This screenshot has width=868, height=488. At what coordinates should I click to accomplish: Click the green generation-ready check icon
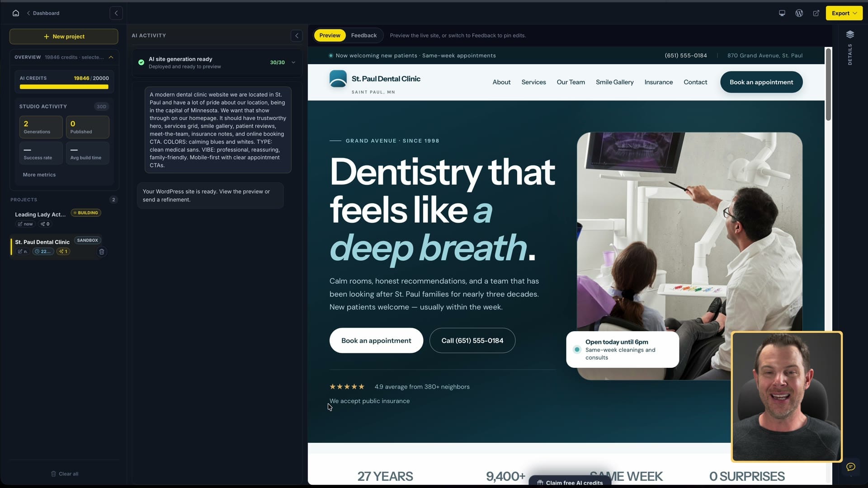click(141, 62)
